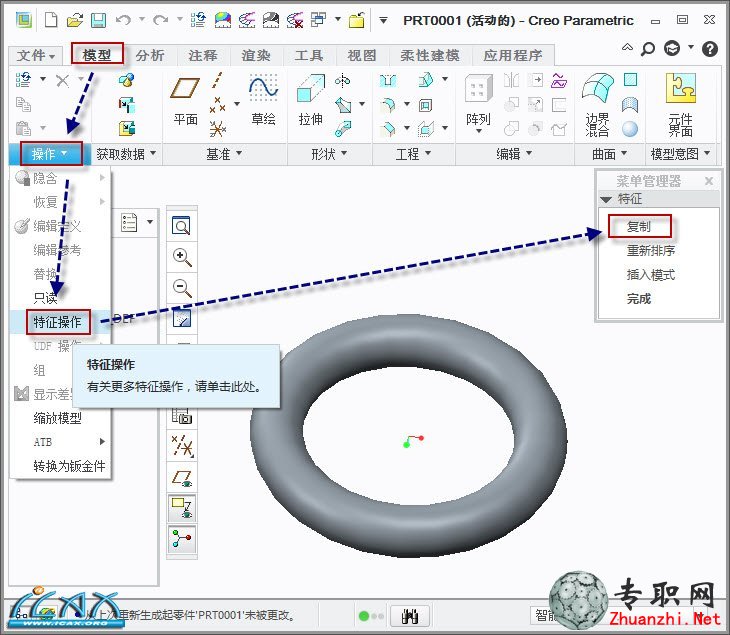Collapse the 特征 section in menu manager
This screenshot has width=730, height=635.
coord(606,200)
